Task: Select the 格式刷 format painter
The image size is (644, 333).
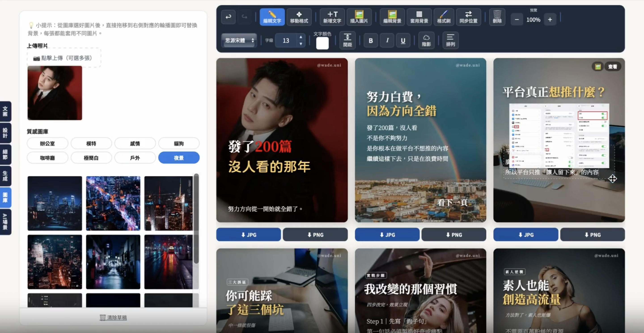Action: tap(444, 17)
